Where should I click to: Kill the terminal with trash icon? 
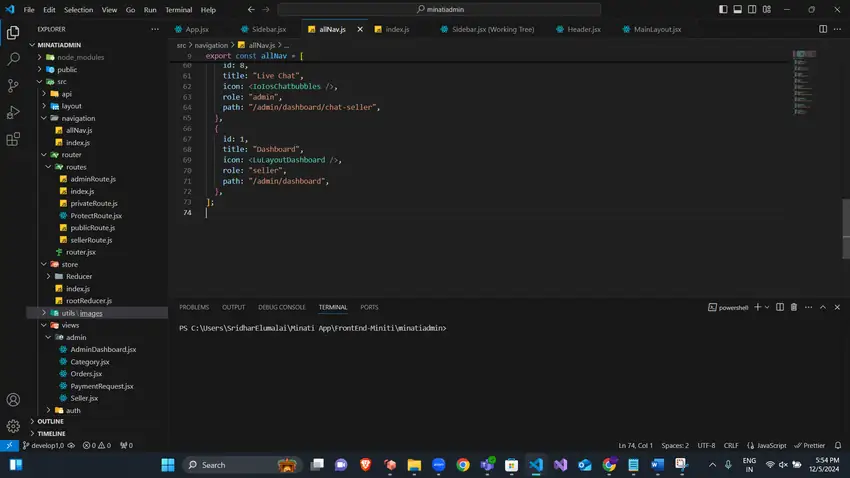click(x=794, y=307)
